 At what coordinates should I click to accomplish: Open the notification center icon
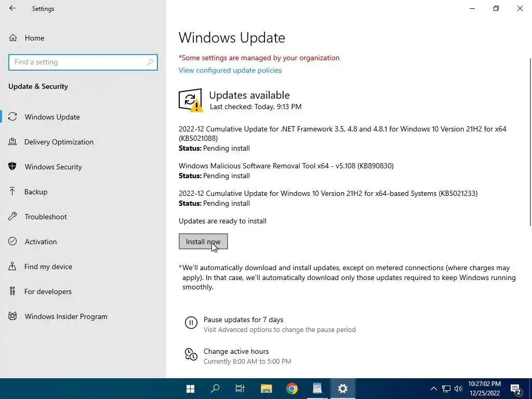pos(516,389)
